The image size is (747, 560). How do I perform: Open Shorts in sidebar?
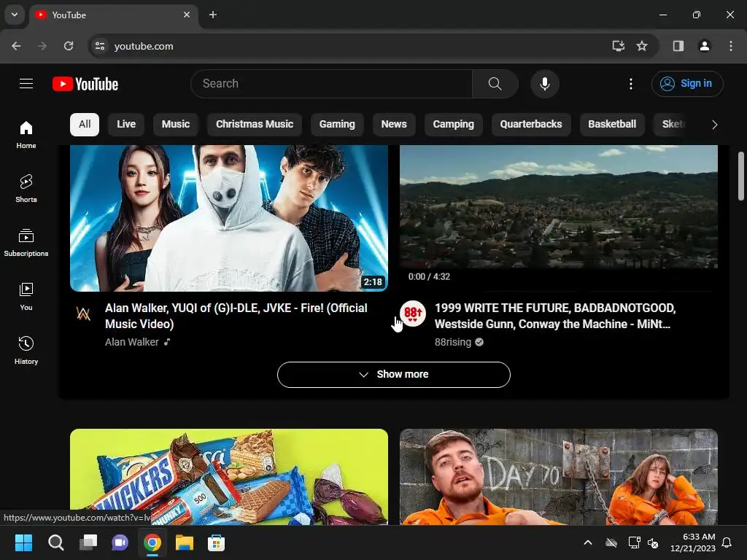[26, 189]
